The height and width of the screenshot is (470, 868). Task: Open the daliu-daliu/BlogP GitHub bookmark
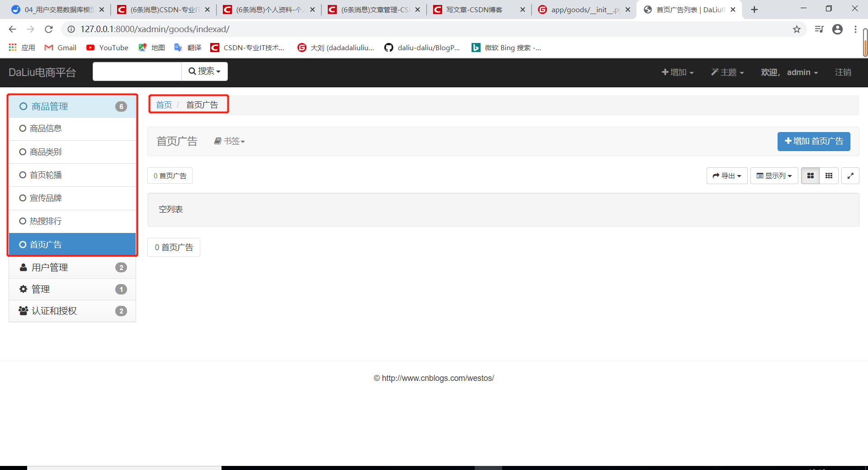point(422,47)
